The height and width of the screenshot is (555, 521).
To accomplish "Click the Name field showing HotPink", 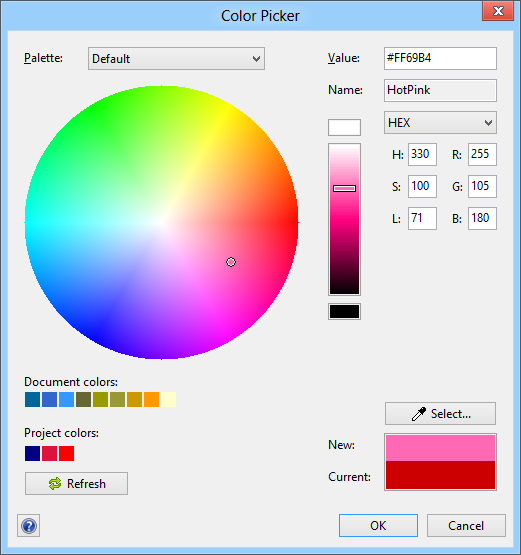I will pos(440,90).
